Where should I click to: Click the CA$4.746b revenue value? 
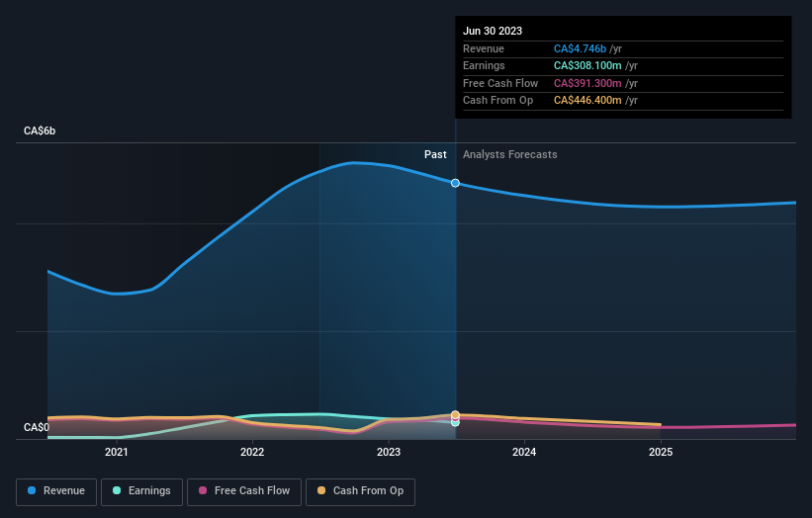coord(580,48)
